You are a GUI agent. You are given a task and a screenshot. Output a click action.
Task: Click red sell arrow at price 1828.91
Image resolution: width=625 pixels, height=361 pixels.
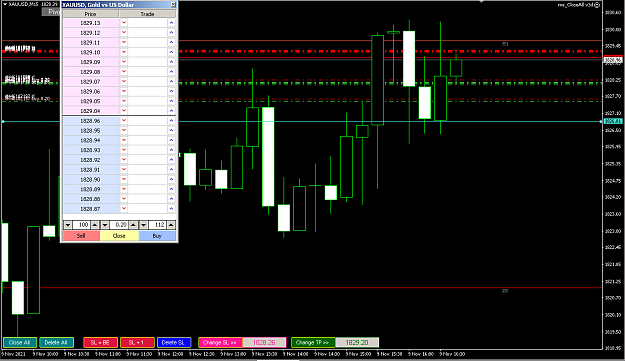click(x=124, y=169)
